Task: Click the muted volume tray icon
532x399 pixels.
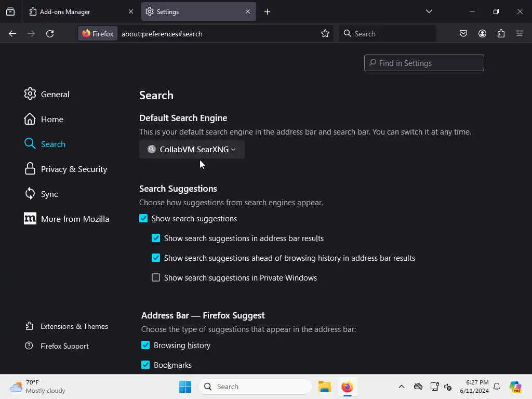Action: click(x=448, y=387)
